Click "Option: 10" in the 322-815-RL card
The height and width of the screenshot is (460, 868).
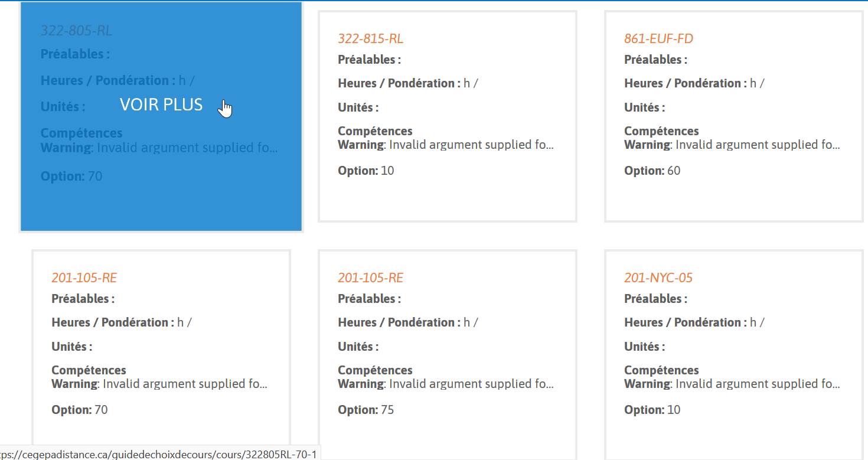coord(366,171)
